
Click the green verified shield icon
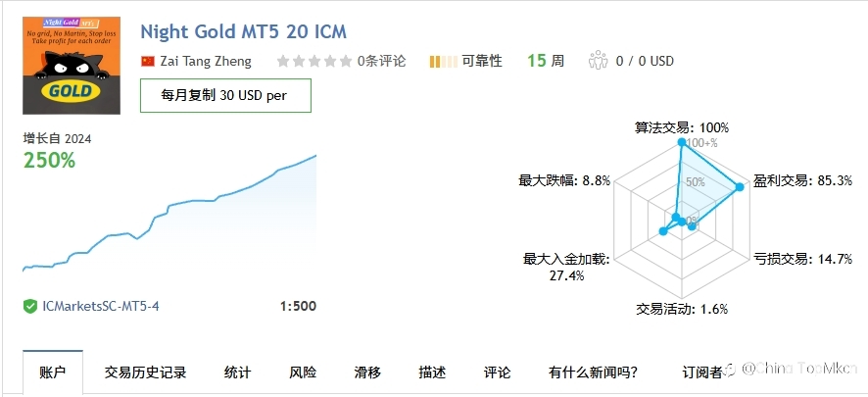pos(30,306)
